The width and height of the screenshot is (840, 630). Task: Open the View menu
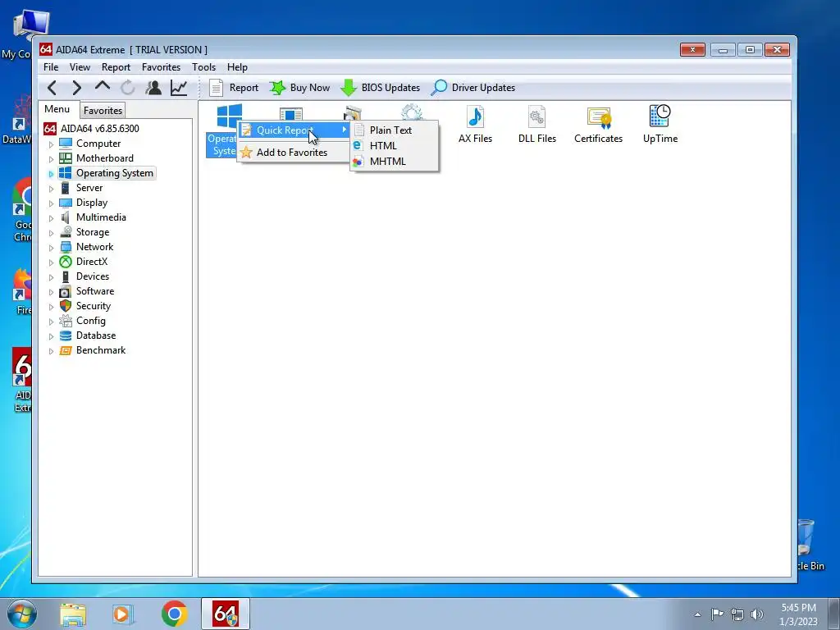coord(80,67)
